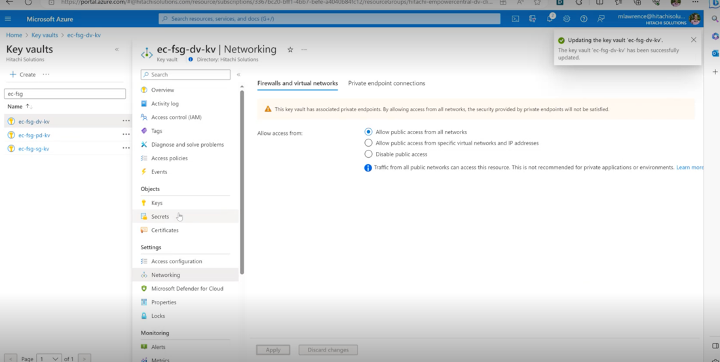
Task: Open context menu for ec-fsg-sg-kv row
Action: click(126, 148)
